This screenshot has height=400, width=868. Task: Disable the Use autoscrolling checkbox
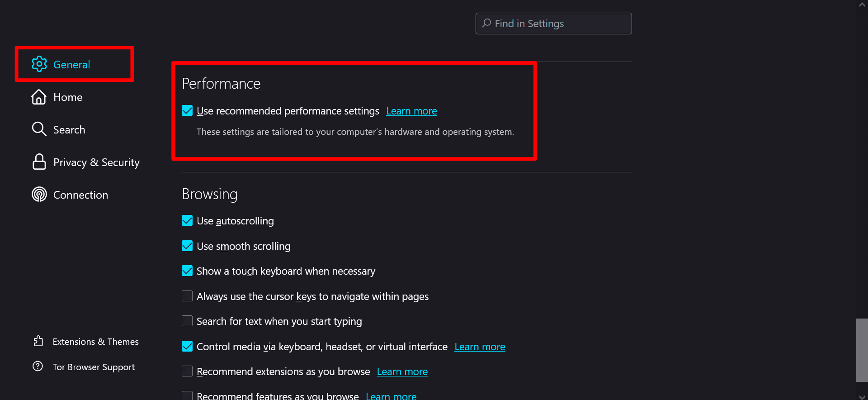point(187,221)
